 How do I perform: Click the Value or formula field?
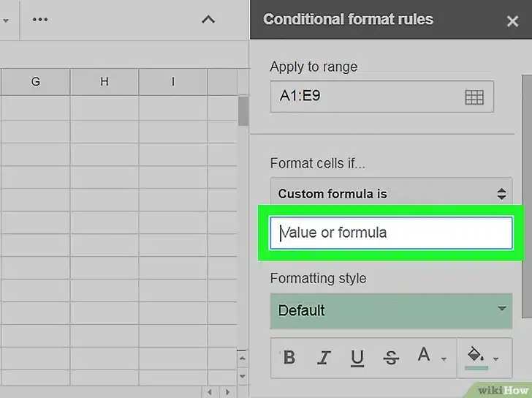(x=392, y=233)
